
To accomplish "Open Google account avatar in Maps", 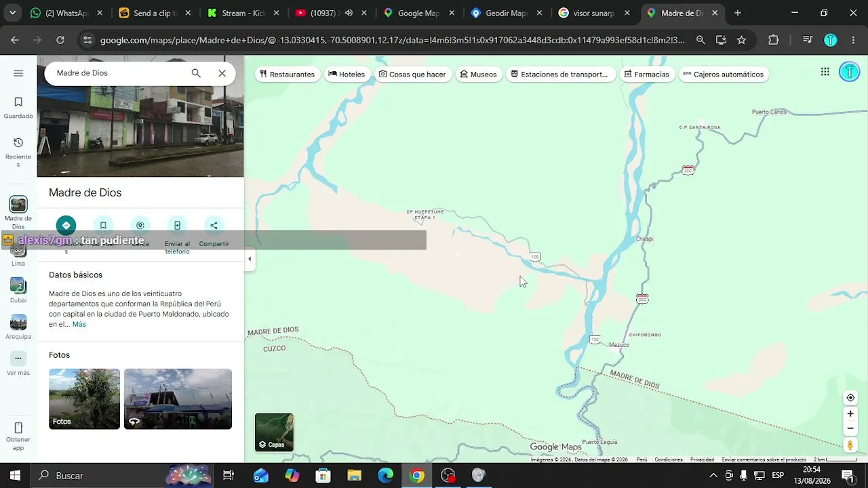I will tap(849, 72).
